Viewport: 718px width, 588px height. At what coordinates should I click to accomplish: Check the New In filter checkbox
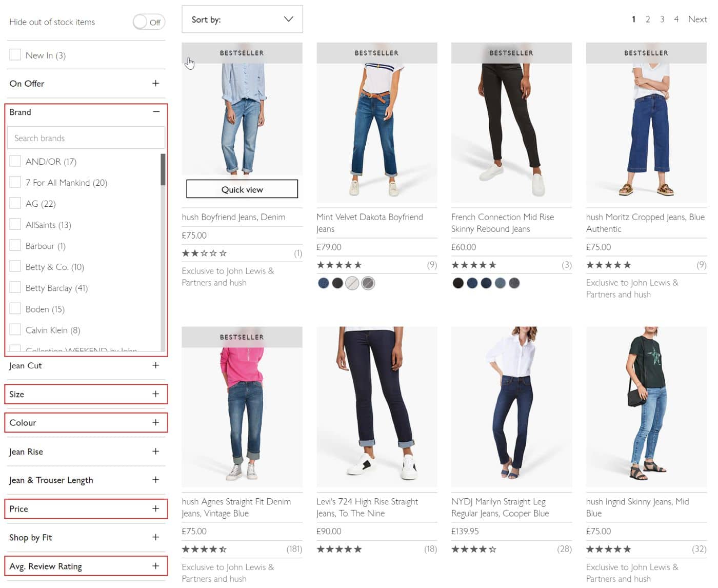tap(15, 54)
